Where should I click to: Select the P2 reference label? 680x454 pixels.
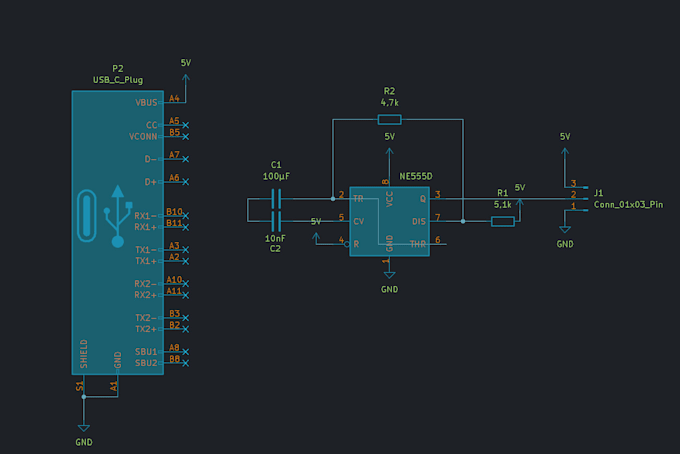click(118, 69)
